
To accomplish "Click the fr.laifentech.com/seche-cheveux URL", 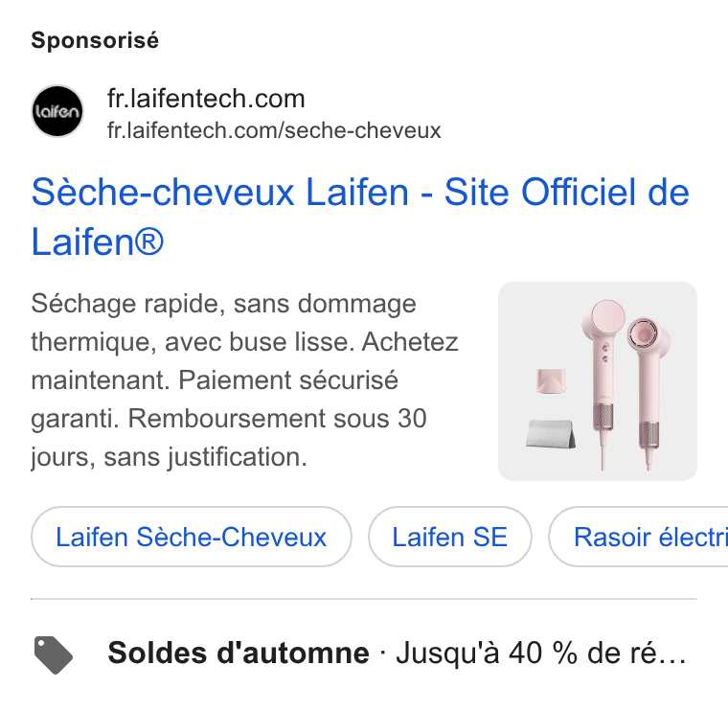I will click(x=274, y=130).
